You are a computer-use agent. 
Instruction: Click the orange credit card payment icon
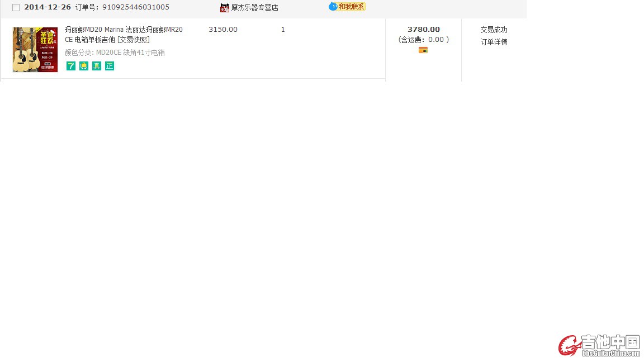click(x=423, y=50)
